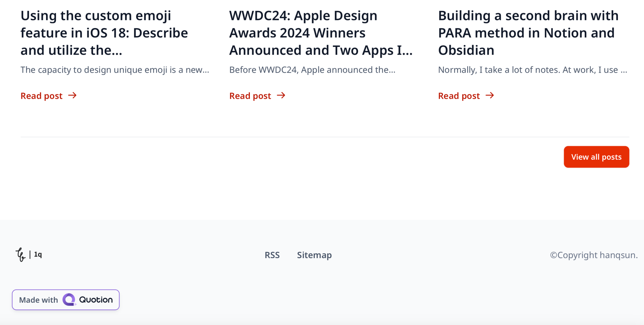Open the 'WWDC24: Apple Design Awards 2024' title
Viewport: 644px width, 325px height.
321,33
